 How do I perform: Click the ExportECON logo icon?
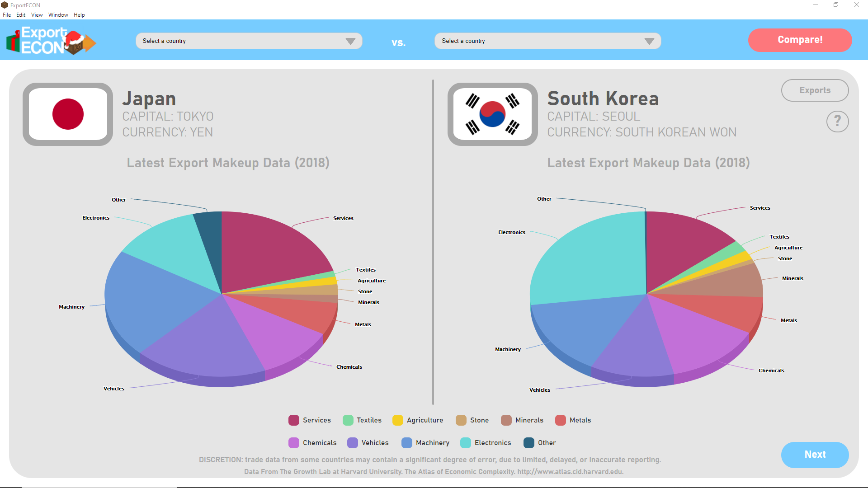51,40
